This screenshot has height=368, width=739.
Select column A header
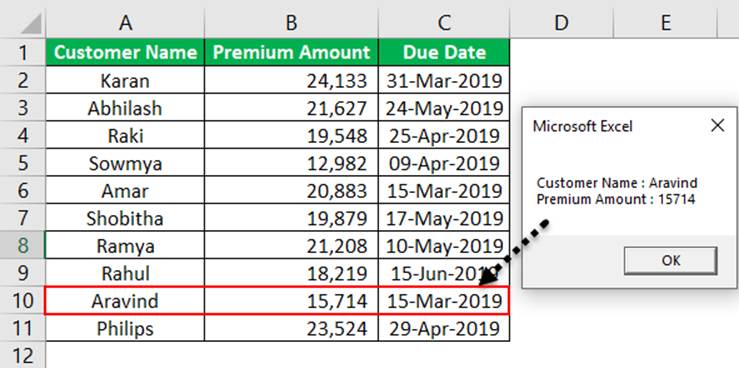pos(125,23)
